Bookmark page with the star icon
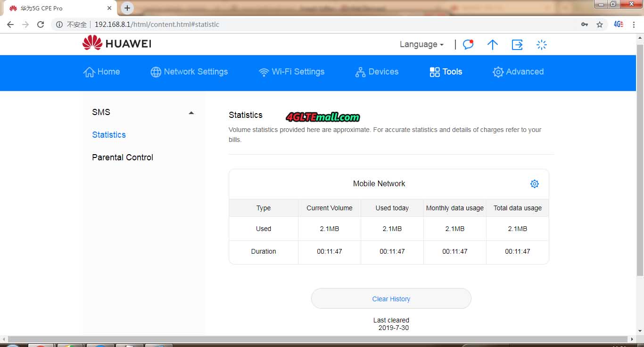644x347 pixels. [x=600, y=25]
